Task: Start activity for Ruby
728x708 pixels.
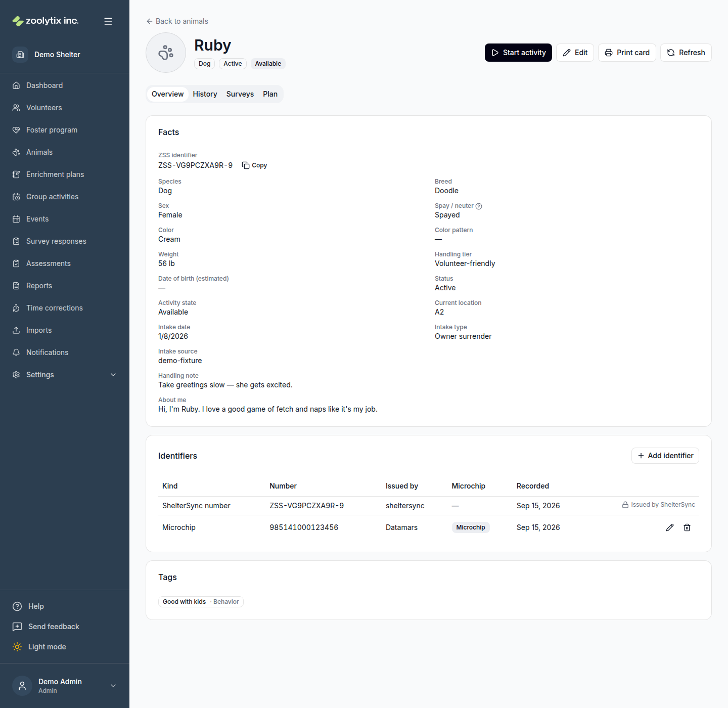Action: click(518, 53)
